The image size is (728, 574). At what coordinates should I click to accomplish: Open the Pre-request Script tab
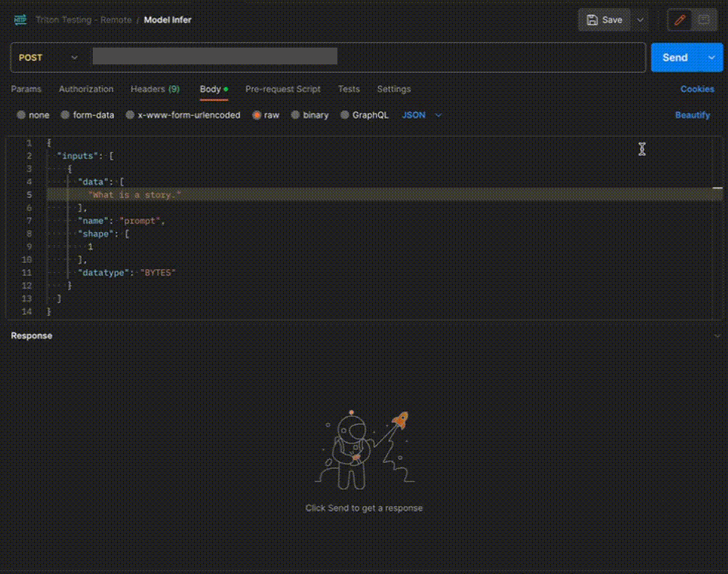tap(282, 89)
